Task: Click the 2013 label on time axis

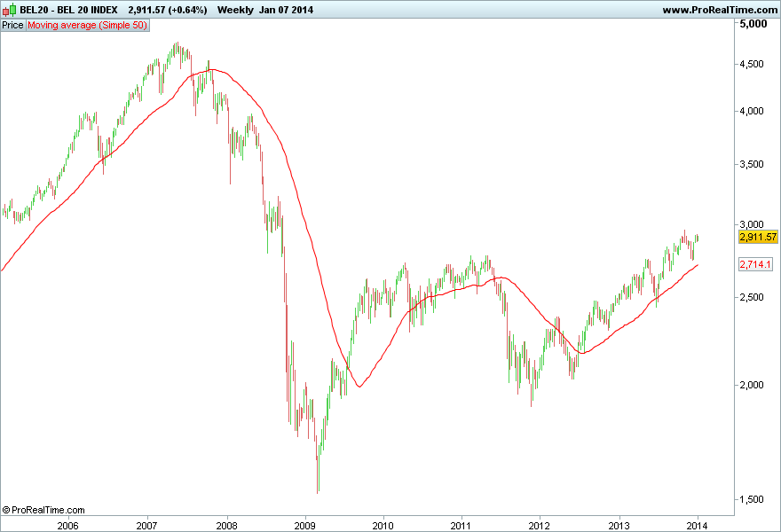Action: tap(619, 526)
